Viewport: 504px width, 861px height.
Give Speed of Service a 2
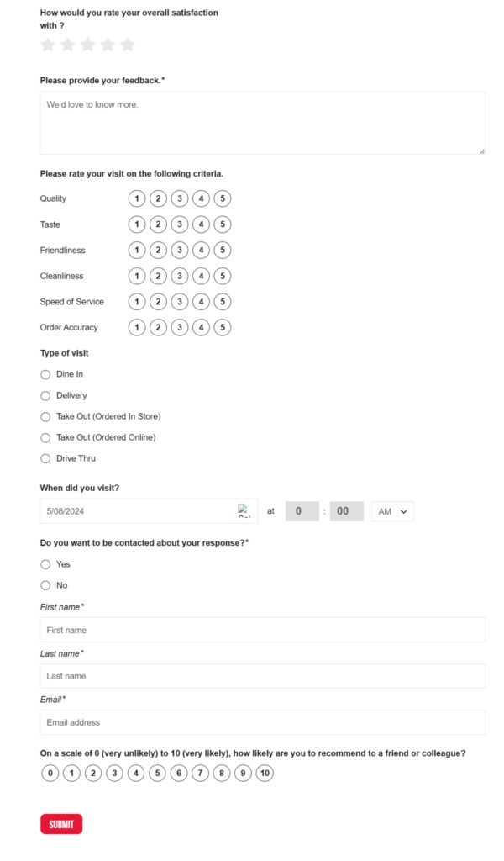pos(158,301)
